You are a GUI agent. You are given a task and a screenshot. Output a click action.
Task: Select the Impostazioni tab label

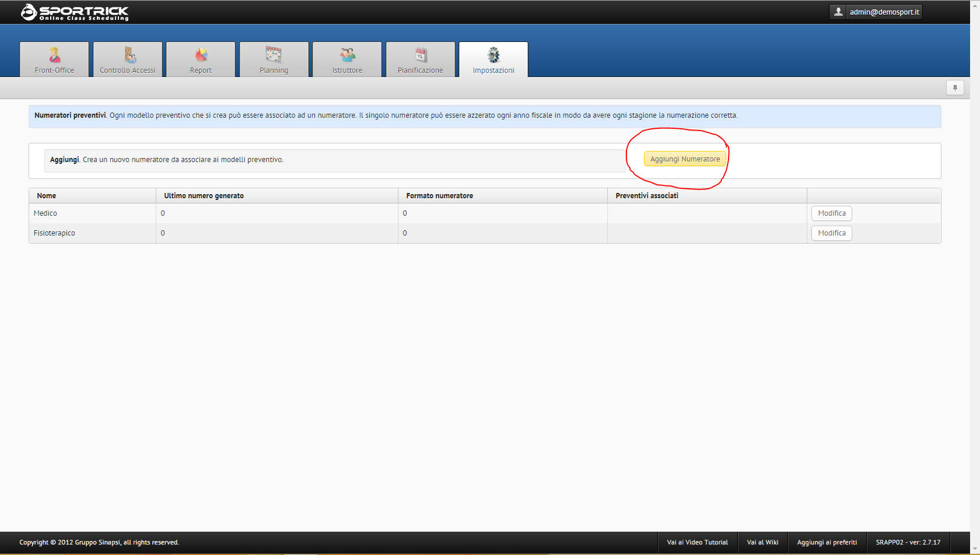coord(494,70)
